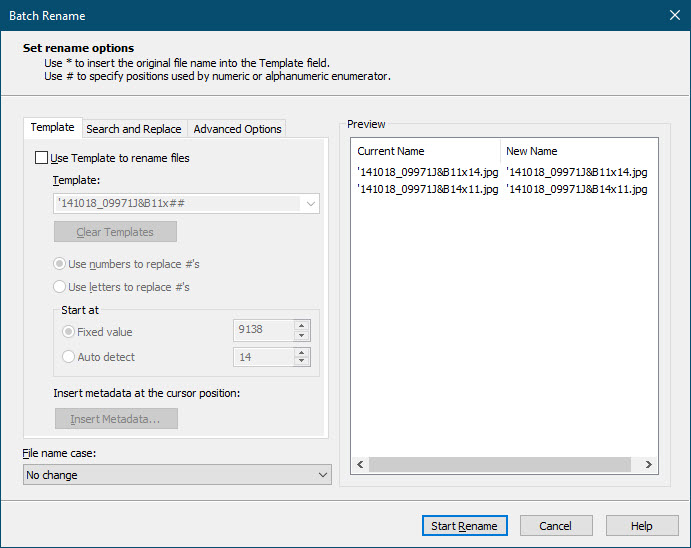Click Insert Metadata button
The width and height of the screenshot is (691, 548).
click(115, 419)
